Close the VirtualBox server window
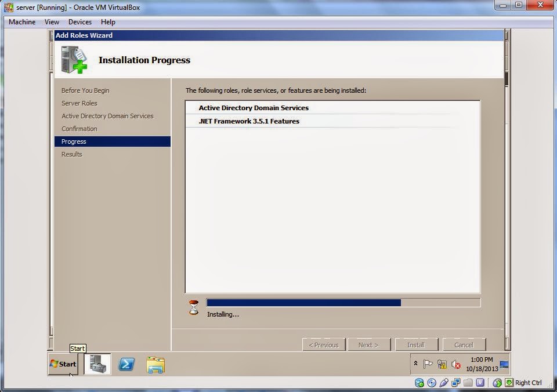The image size is (557, 392). pyautogui.click(x=540, y=5)
